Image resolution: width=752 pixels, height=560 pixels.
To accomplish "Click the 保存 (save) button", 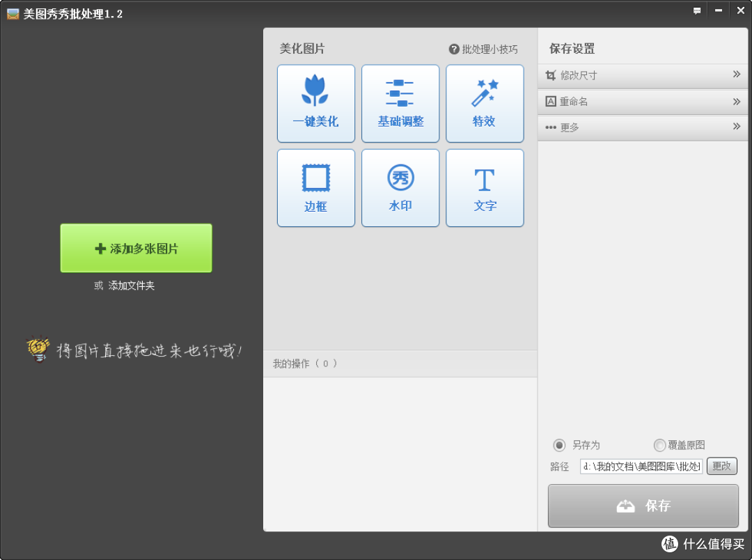I will [x=642, y=506].
